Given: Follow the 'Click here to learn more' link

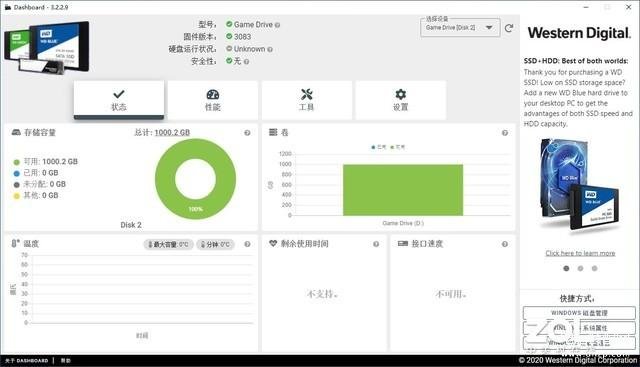Looking at the screenshot, I should [580, 253].
